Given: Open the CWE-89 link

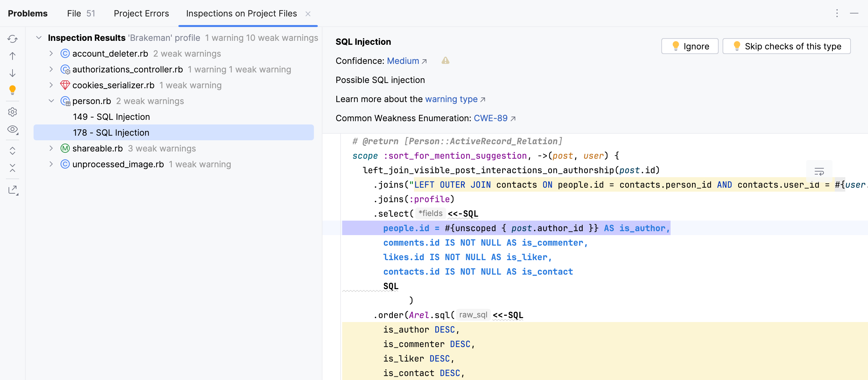Looking at the screenshot, I should pos(491,118).
